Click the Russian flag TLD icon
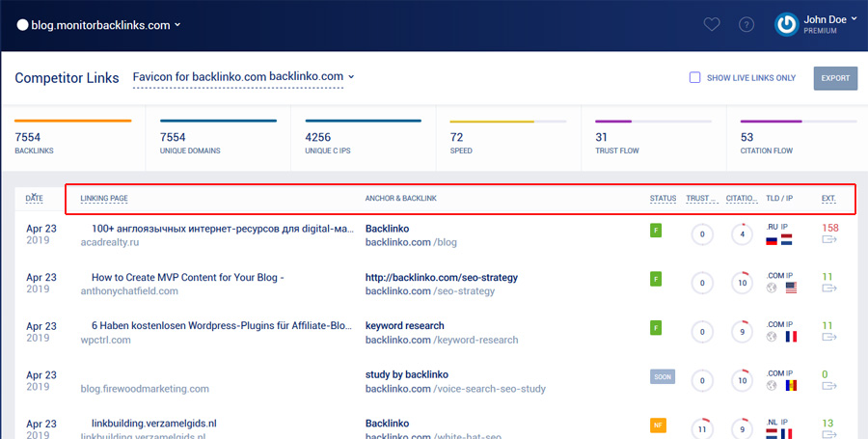The image size is (868, 439). [x=772, y=239]
